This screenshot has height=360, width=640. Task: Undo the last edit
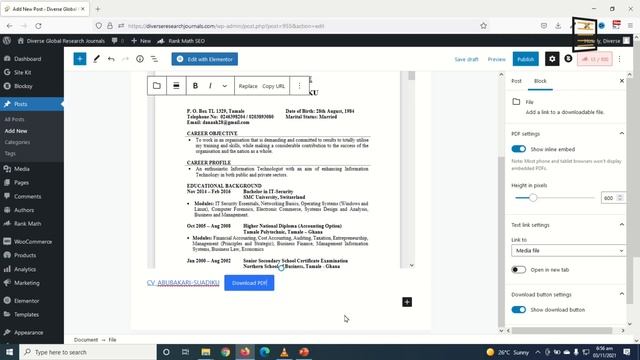coord(111,59)
